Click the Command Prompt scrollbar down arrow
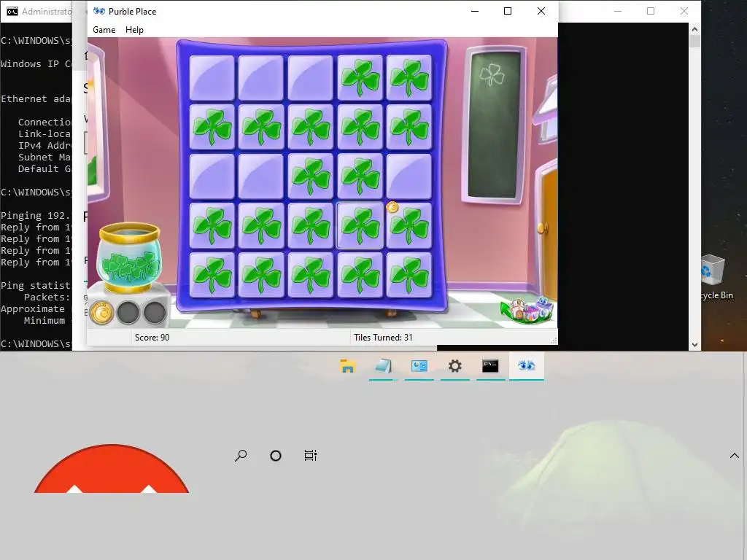The width and height of the screenshot is (747, 560). point(694,345)
